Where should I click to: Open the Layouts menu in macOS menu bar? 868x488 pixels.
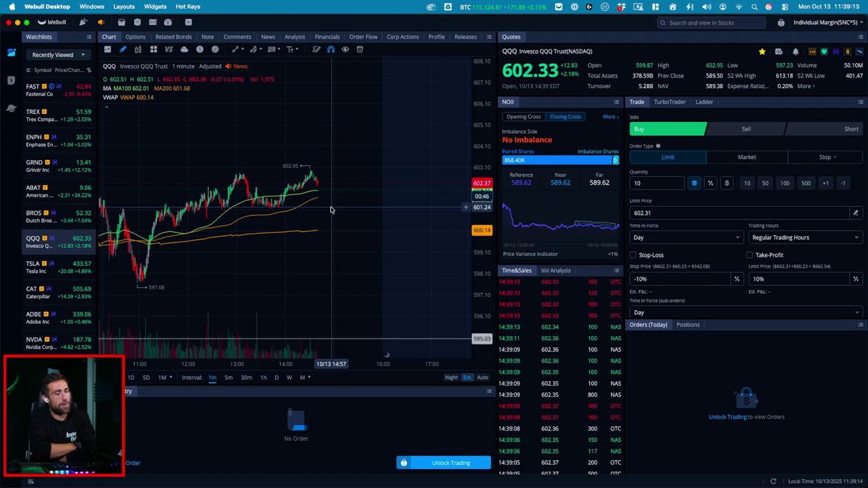click(123, 7)
